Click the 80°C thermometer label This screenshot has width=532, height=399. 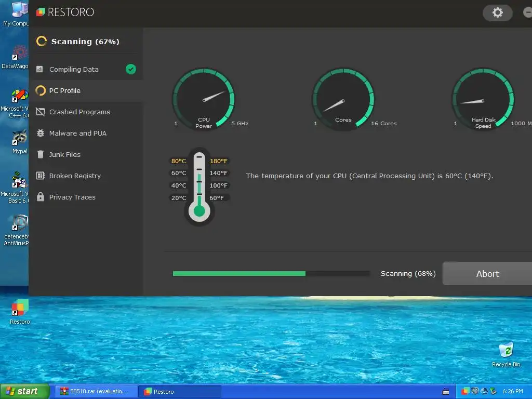pyautogui.click(x=179, y=161)
